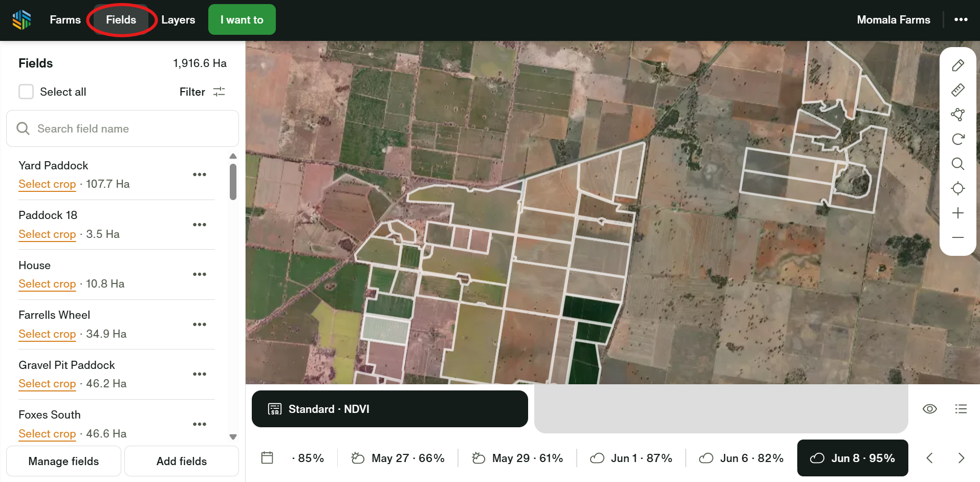Click the refresh map icon
Screen dimensions: 980x482
point(957,139)
